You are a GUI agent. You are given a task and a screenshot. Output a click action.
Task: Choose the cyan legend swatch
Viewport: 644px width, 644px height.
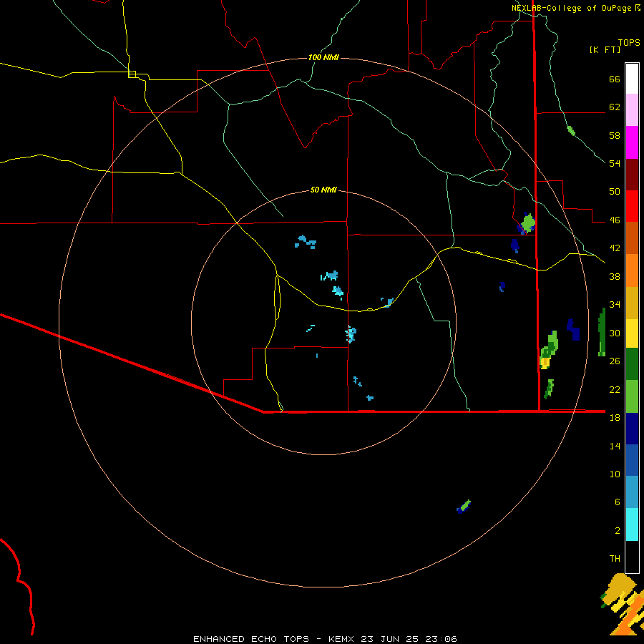click(x=632, y=525)
